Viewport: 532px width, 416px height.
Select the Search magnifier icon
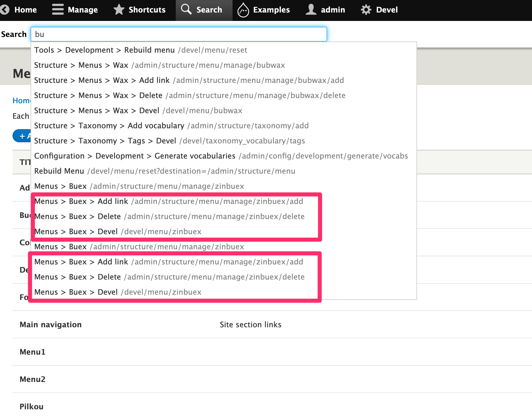186,10
